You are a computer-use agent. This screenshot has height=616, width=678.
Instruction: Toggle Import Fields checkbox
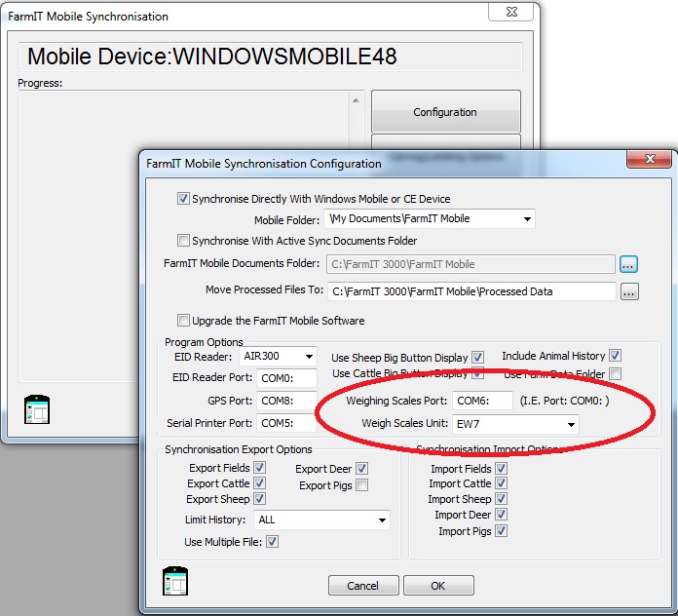click(x=501, y=469)
